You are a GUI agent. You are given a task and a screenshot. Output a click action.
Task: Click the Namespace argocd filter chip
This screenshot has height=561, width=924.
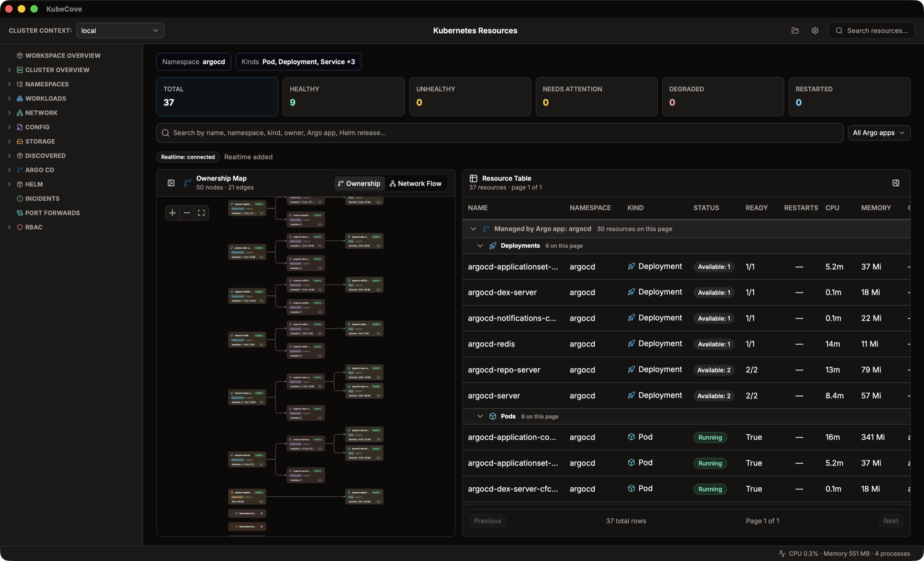click(x=194, y=62)
